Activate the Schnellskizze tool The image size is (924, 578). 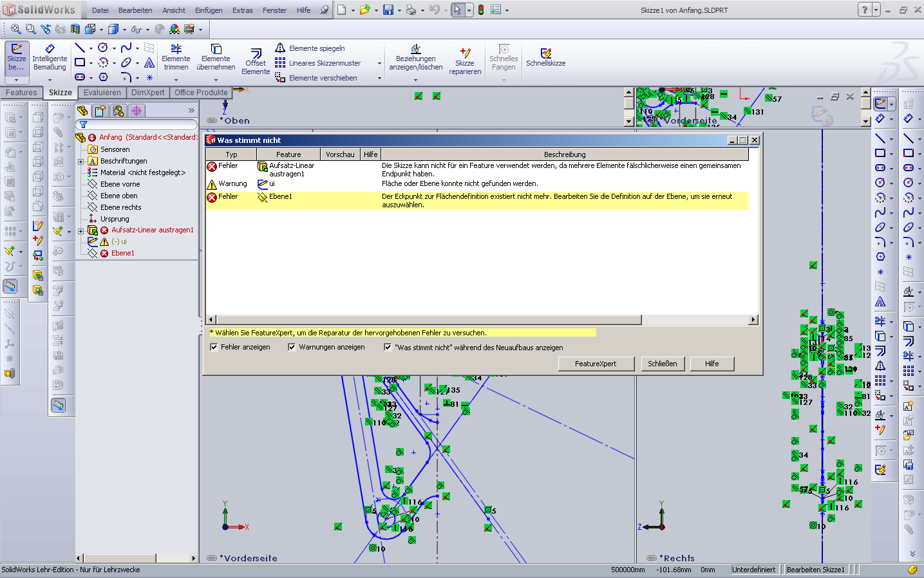click(x=546, y=57)
